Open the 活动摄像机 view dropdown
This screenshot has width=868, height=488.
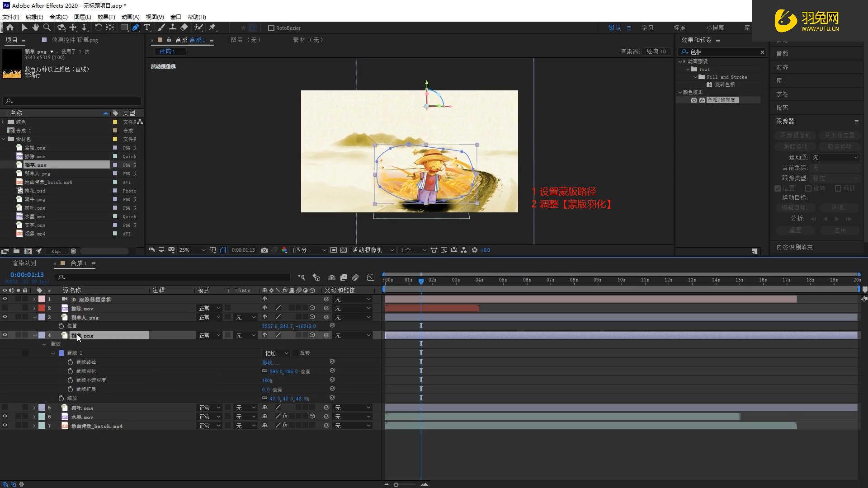(x=373, y=250)
